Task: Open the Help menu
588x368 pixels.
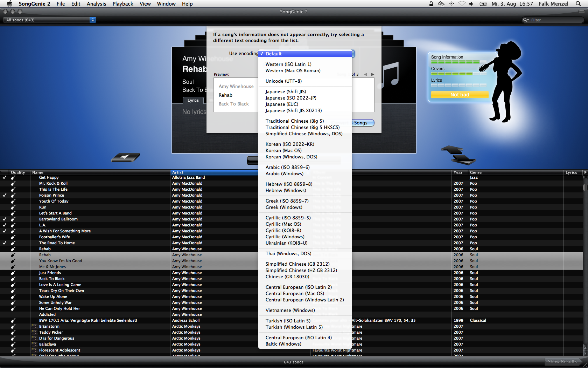Action: (x=187, y=4)
